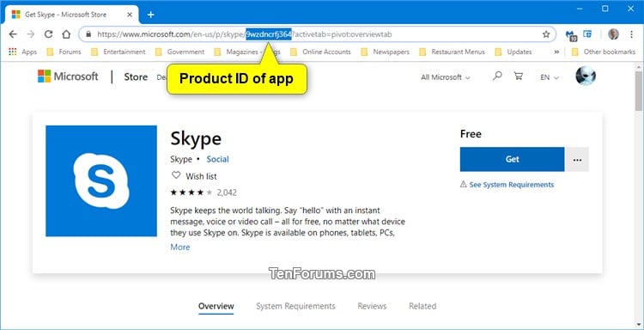This screenshot has width=644, height=330.
Task: Click the browser back arrow
Action: click(13, 34)
